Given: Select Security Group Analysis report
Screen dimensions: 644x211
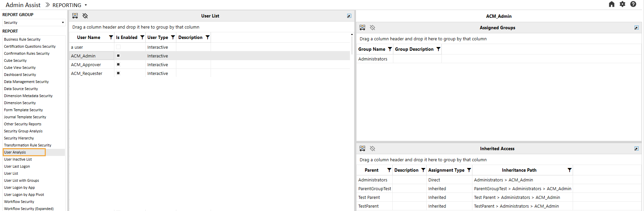Looking at the screenshot, I should point(23,131).
